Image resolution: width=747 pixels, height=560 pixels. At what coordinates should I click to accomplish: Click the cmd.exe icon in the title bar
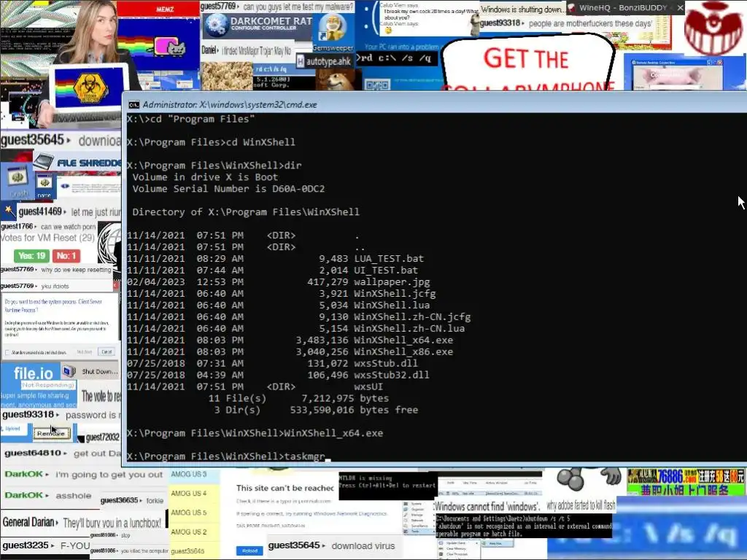134,105
